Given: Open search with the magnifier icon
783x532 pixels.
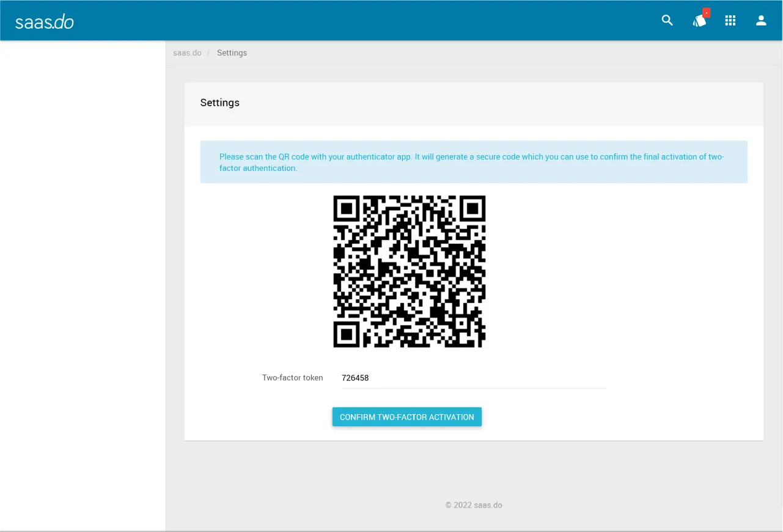Looking at the screenshot, I should click(667, 21).
